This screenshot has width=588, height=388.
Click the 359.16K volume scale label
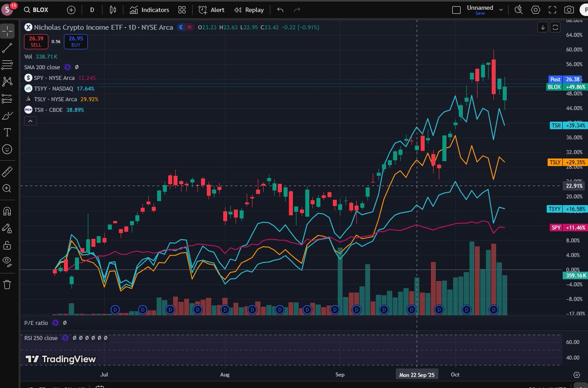click(x=574, y=276)
